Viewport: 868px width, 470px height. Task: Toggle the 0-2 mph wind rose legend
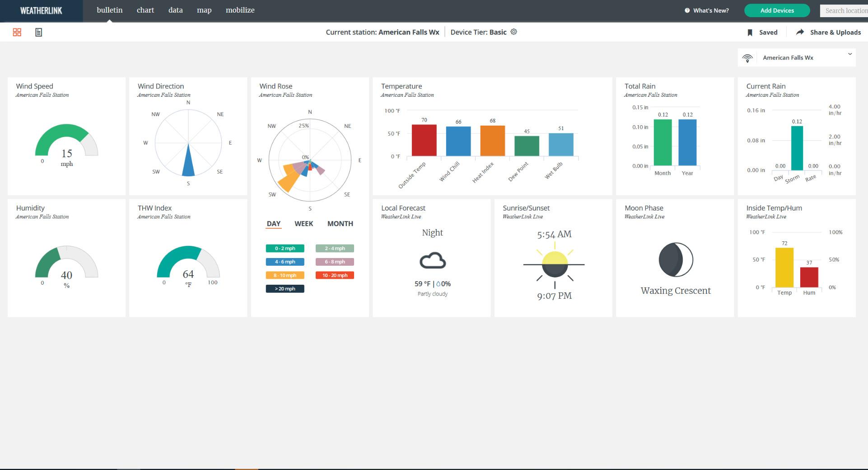285,248
